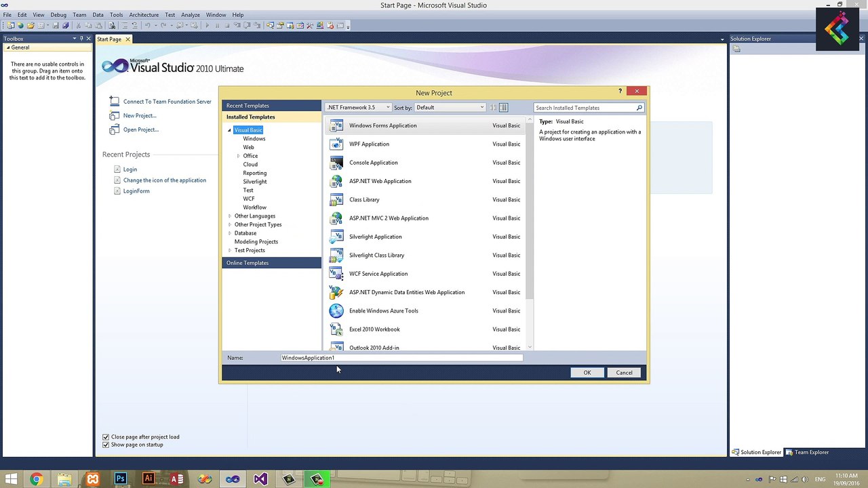868x488 pixels.
Task: Close the Start Page tab
Action: 127,39
